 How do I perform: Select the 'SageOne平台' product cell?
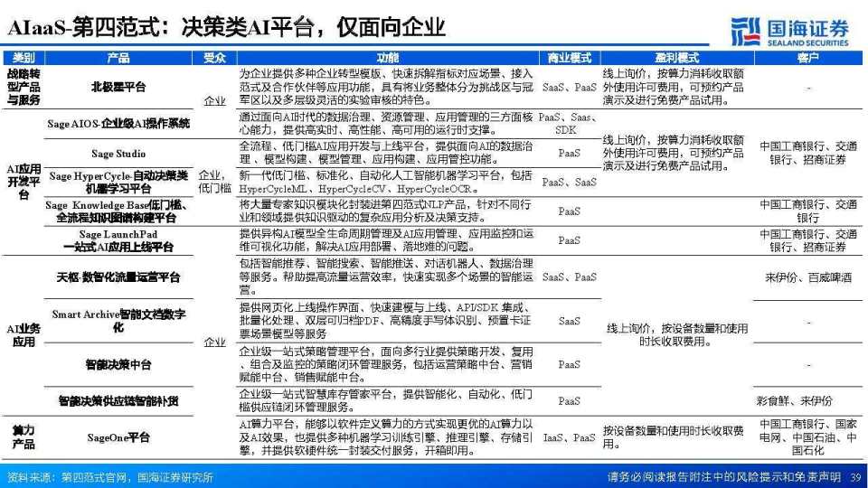click(x=118, y=437)
